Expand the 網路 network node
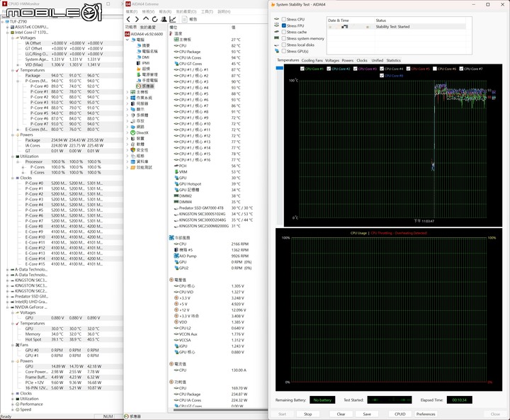The image size is (510, 420). [x=127, y=127]
